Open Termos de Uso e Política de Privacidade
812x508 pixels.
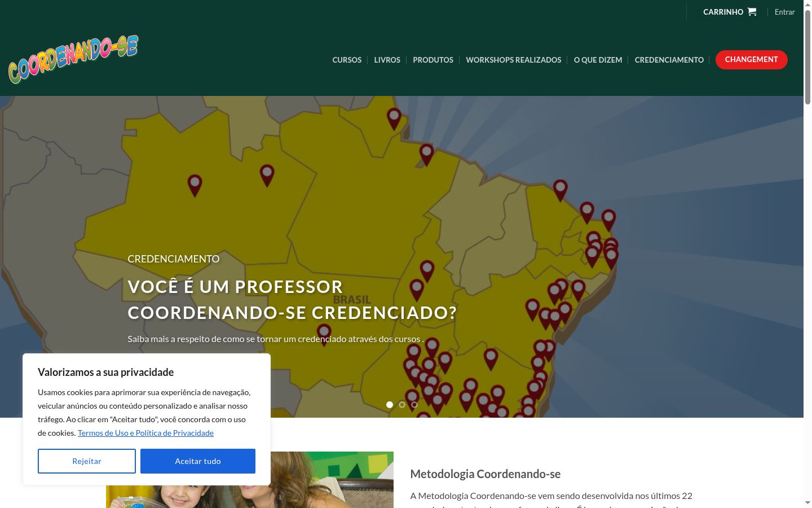pos(145,433)
